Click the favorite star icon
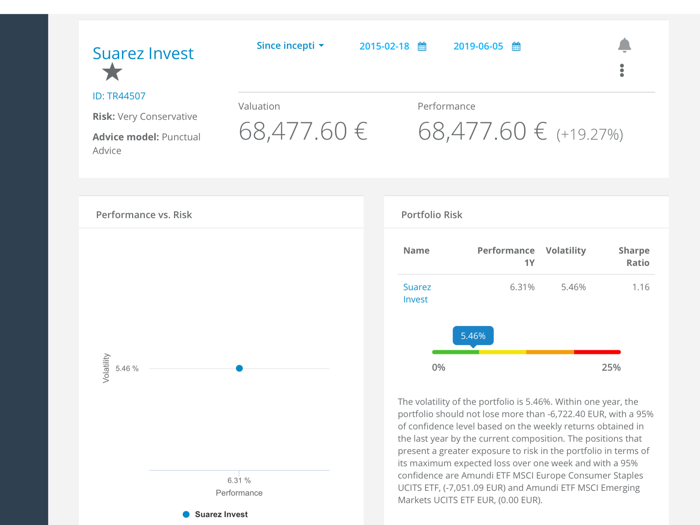This screenshot has height=525, width=700. [x=112, y=72]
